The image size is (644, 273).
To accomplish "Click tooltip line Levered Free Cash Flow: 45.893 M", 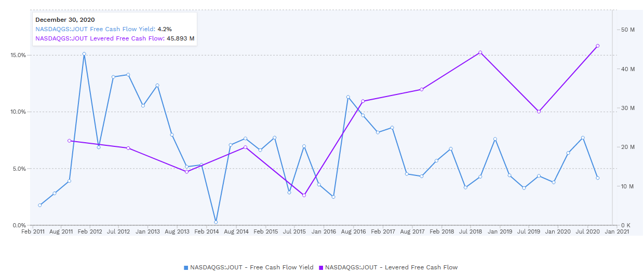I will (115, 38).
